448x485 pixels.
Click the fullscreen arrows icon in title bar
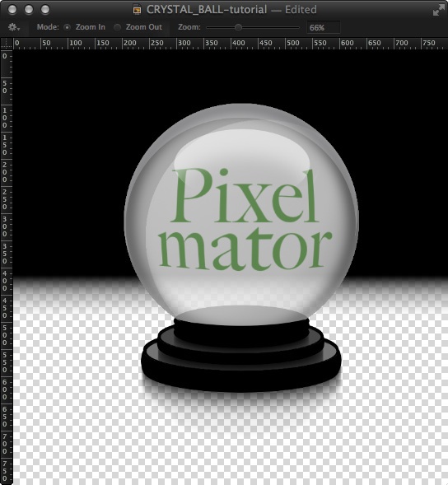439,10
